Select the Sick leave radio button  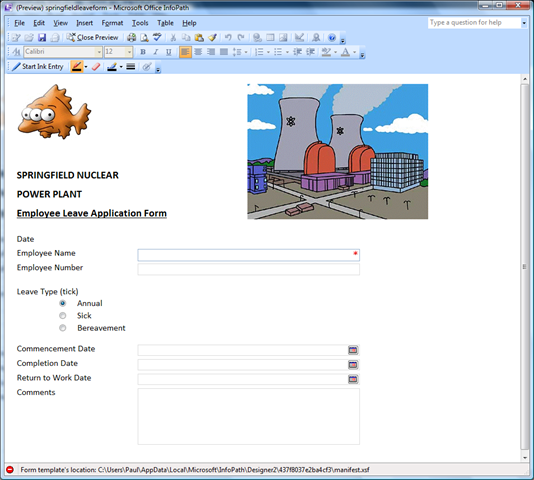(63, 315)
